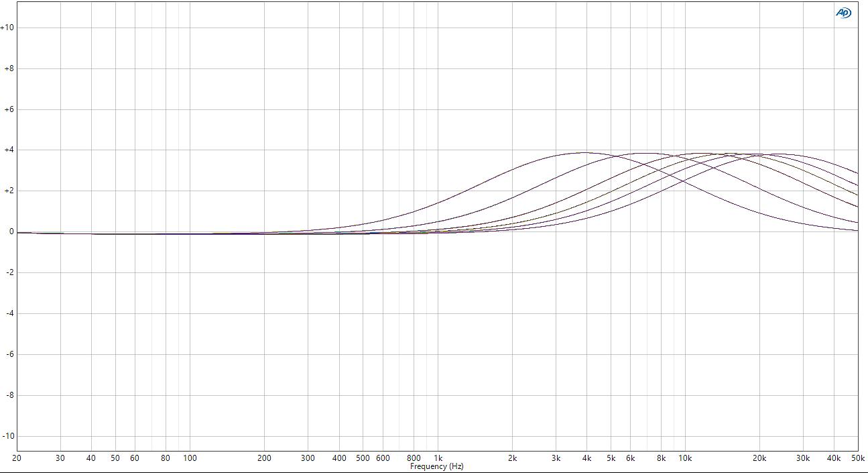
Task: Click the 6k frequency label
Action: (x=630, y=458)
